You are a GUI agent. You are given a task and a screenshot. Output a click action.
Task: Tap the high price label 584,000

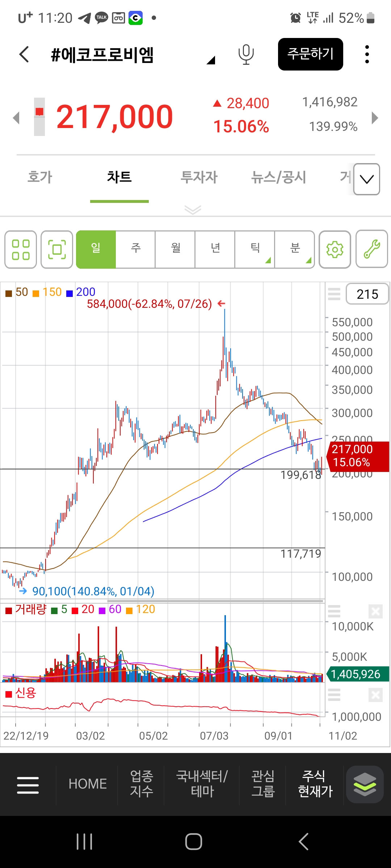(x=149, y=304)
